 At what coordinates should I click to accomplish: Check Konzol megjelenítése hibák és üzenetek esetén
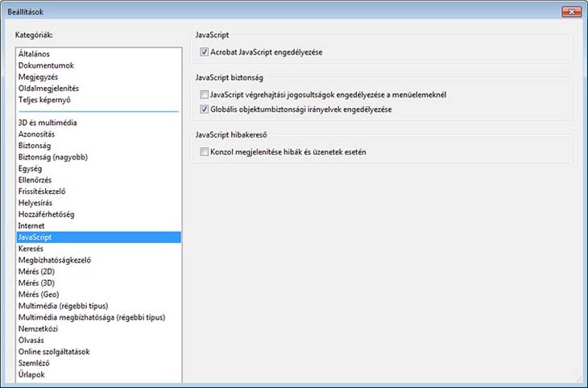pyautogui.click(x=204, y=152)
